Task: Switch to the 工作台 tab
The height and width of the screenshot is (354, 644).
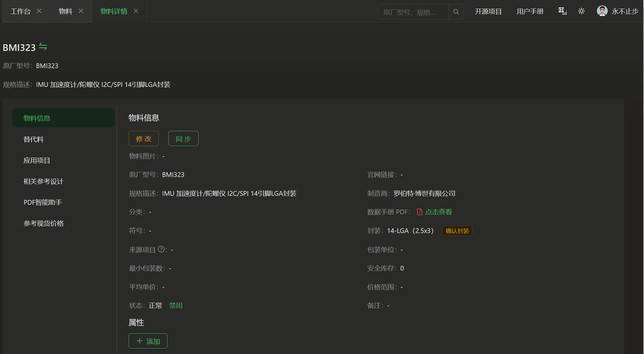Action: (20, 11)
